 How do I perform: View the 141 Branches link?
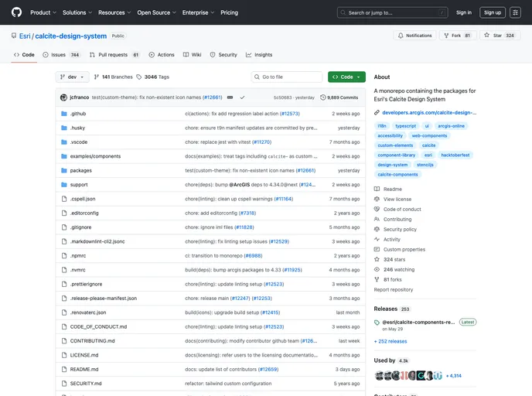114,77
